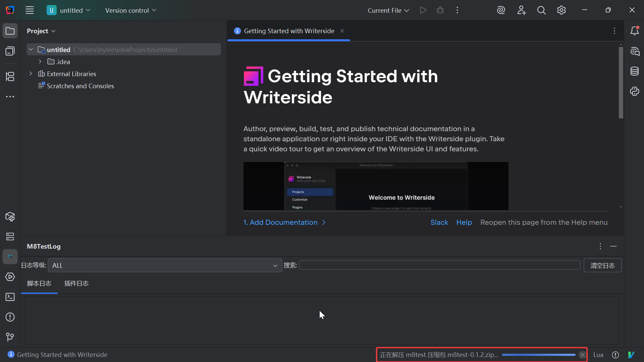Switch to the 插件日志 tab

click(76, 283)
